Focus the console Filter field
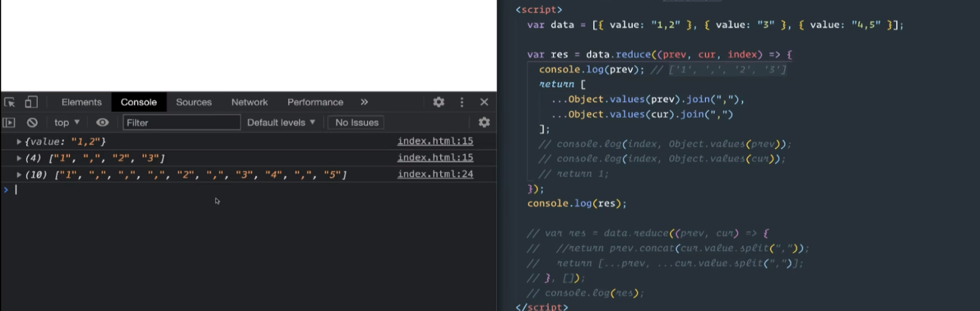Image resolution: width=980 pixels, height=311 pixels. tap(182, 123)
